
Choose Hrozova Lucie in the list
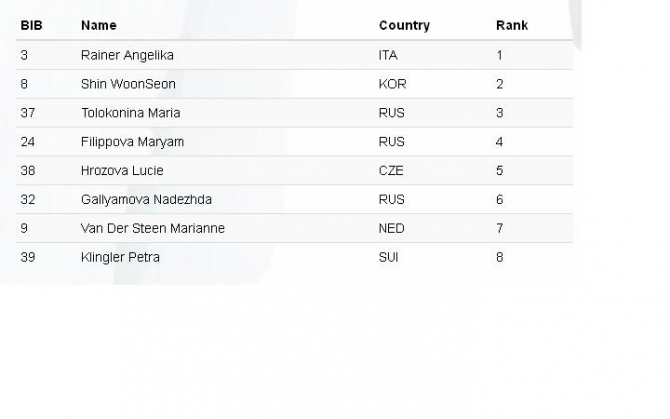coord(122,171)
